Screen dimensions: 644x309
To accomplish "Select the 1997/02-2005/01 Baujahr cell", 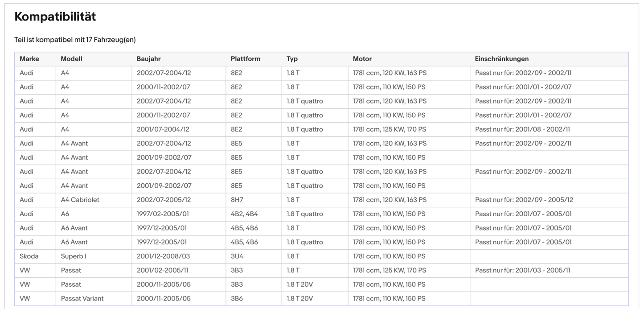I will pos(162,214).
